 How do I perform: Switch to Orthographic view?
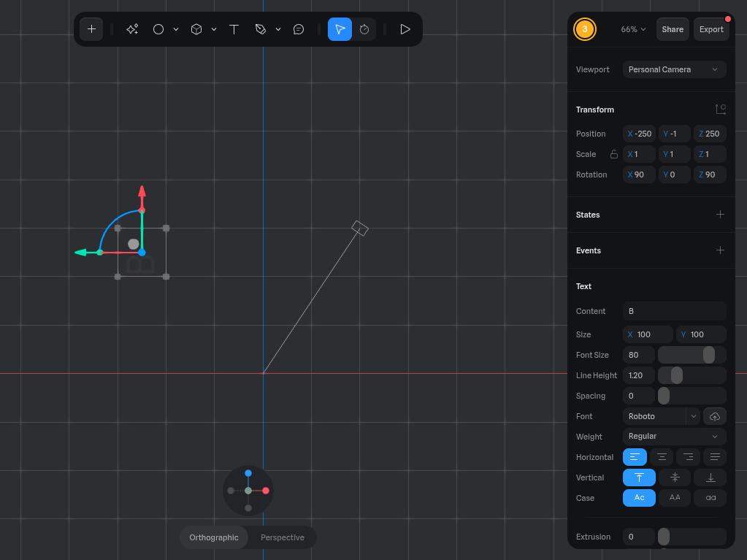(214, 537)
